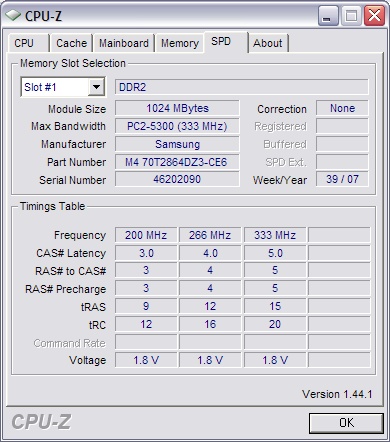The height and width of the screenshot is (442, 390).
Task: Close the CPU-Z window
Action: coord(374,16)
